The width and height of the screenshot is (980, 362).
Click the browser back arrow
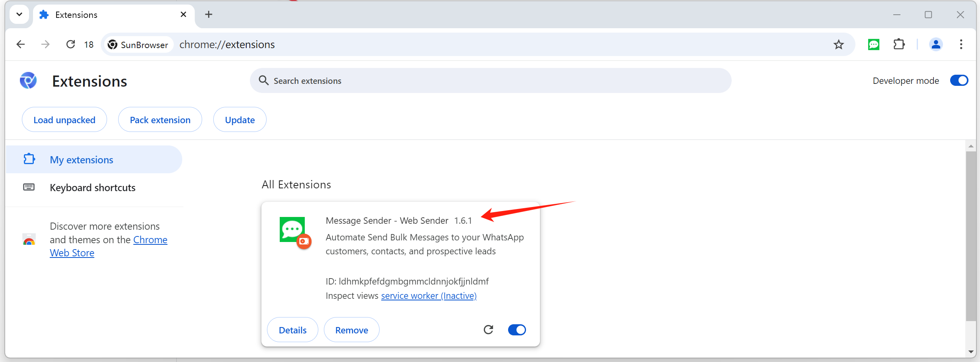click(x=21, y=45)
